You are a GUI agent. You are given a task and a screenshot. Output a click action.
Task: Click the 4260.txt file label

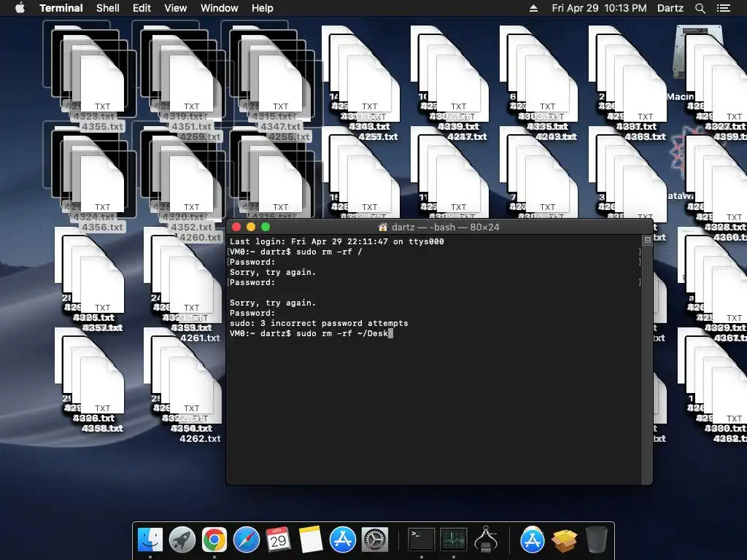(x=200, y=237)
